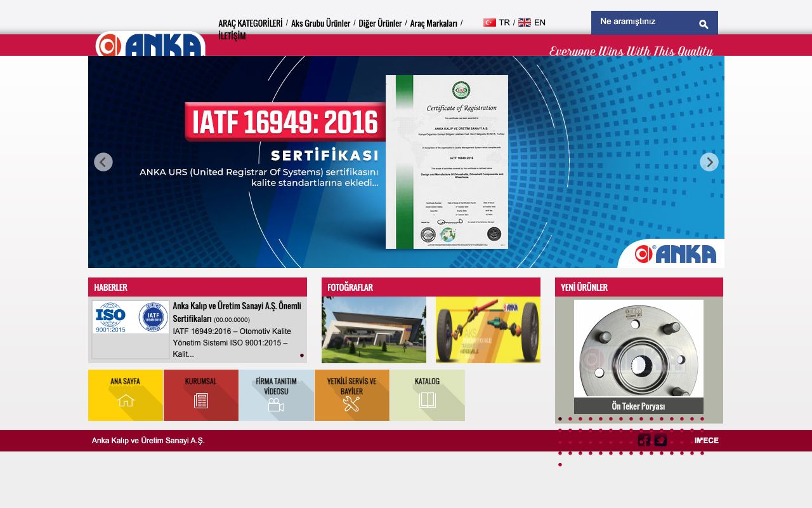
Task: Click the Ön Teker Poryası product label
Action: (639, 406)
